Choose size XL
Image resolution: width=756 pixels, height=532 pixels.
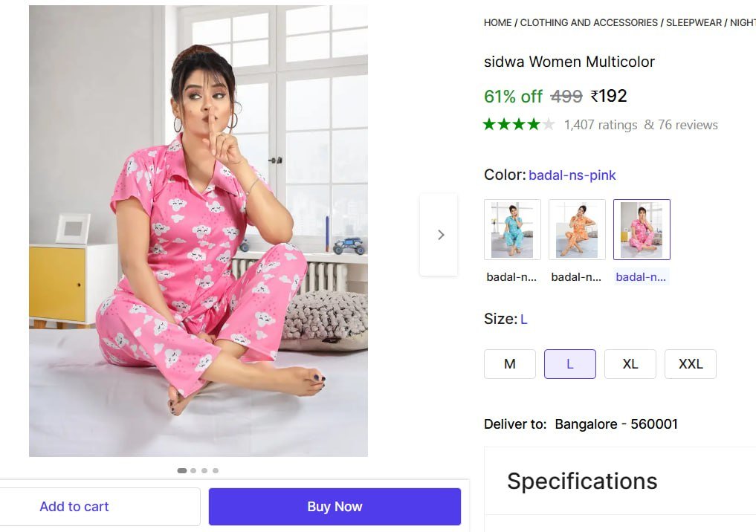[x=630, y=364]
